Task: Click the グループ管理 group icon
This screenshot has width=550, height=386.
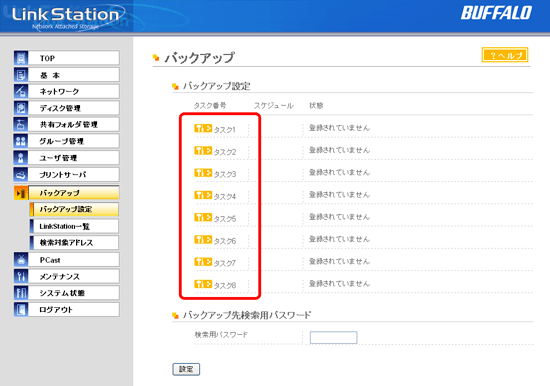Action: click(21, 141)
